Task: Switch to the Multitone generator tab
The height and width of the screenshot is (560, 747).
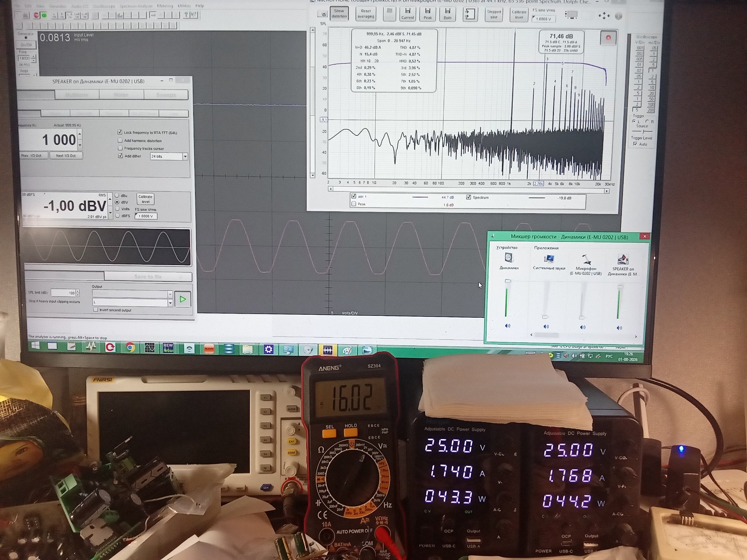Action: tap(77, 95)
